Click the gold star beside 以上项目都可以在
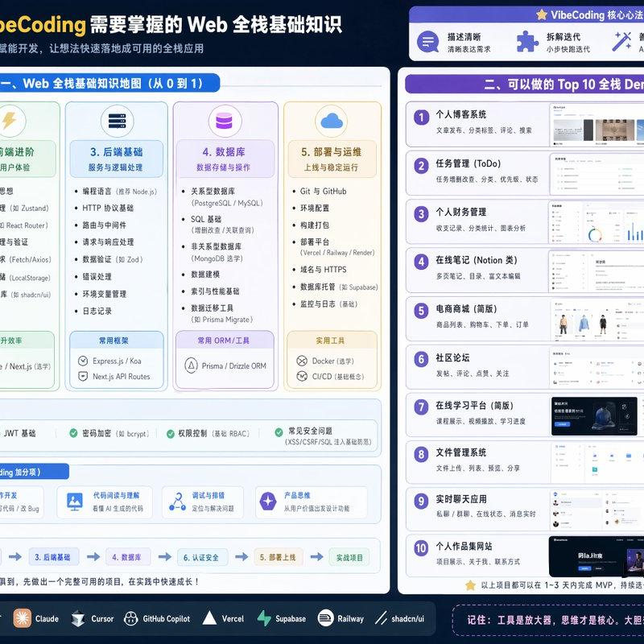Screen dimensions: 644x644 click(470, 585)
